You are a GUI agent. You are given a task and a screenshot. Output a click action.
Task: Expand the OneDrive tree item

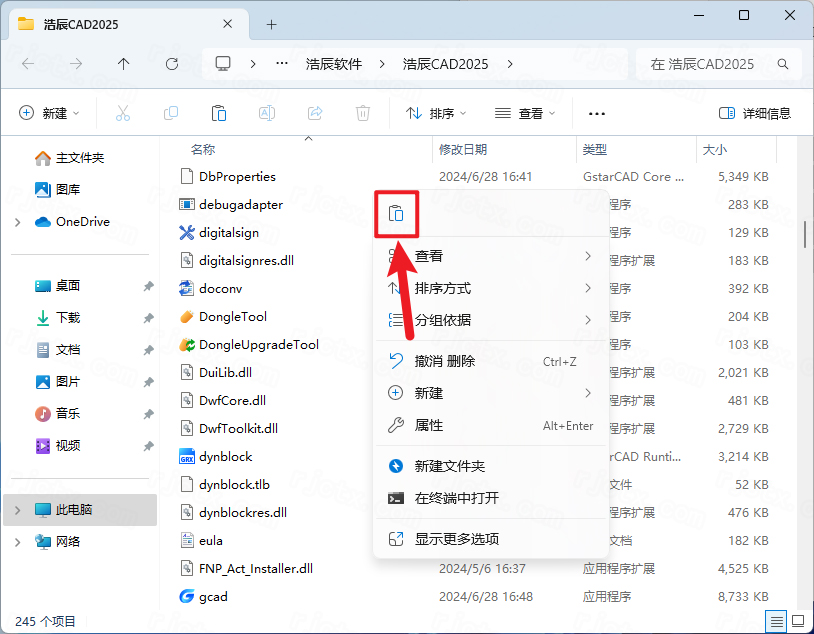[17, 221]
